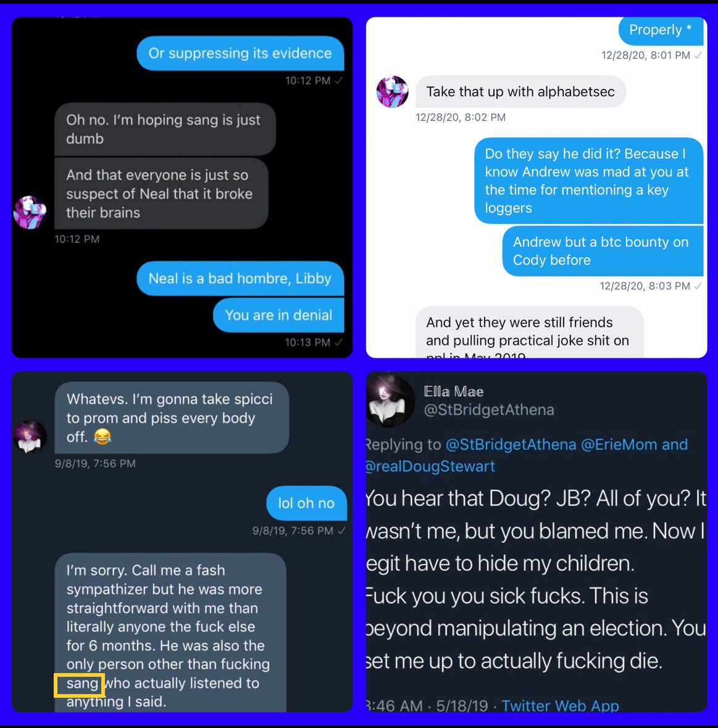Image resolution: width=718 pixels, height=728 pixels.
Task: Click the "You are in denial" bubble
Action: click(279, 315)
